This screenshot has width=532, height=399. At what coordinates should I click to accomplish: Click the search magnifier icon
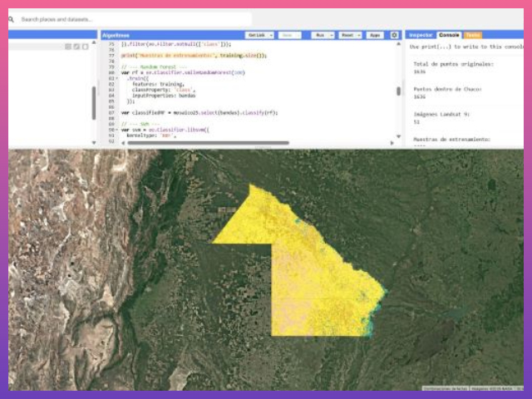coord(14,18)
